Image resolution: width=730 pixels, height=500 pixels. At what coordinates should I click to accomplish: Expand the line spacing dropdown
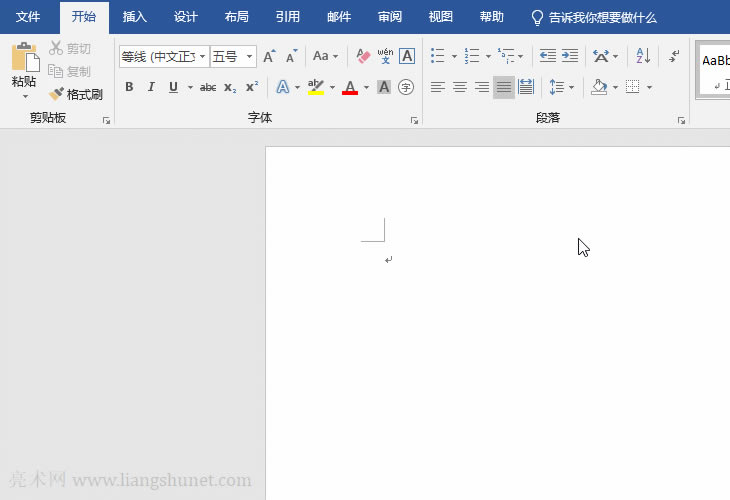[572, 88]
